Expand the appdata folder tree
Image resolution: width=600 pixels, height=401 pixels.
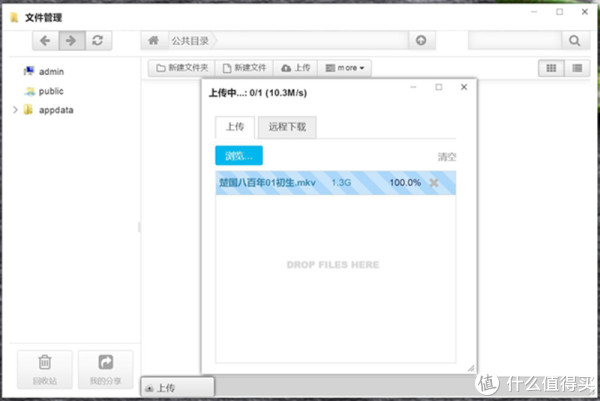(x=15, y=110)
